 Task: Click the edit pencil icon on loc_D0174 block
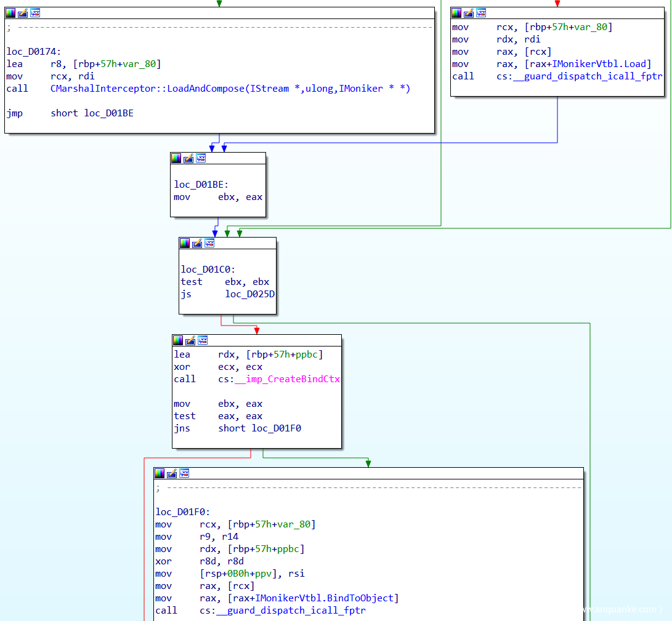23,13
